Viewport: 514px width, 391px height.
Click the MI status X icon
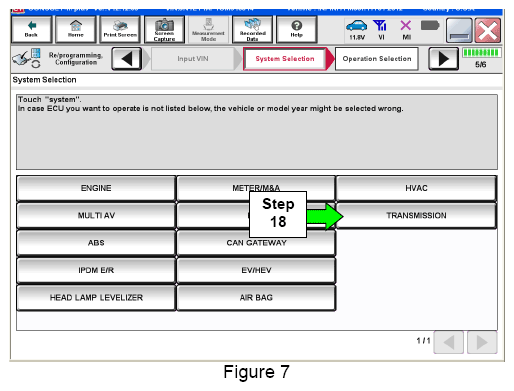pos(406,30)
